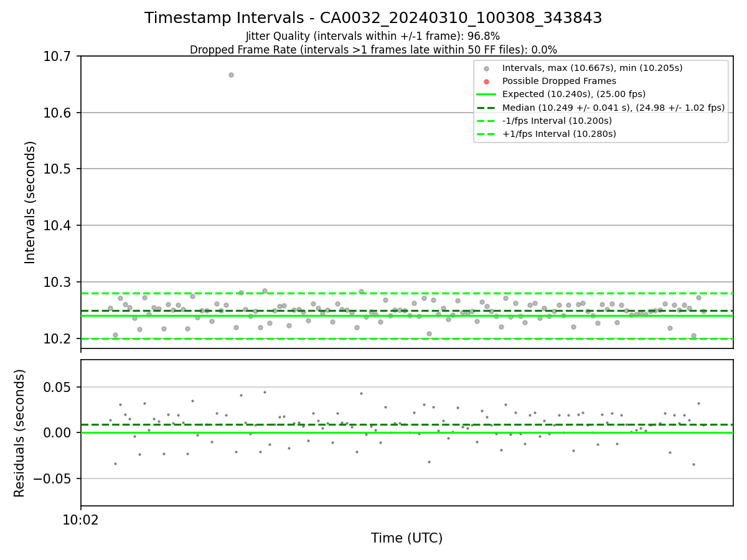
Task: Click the 10.5 y-axis tick label
Action: tap(58, 169)
